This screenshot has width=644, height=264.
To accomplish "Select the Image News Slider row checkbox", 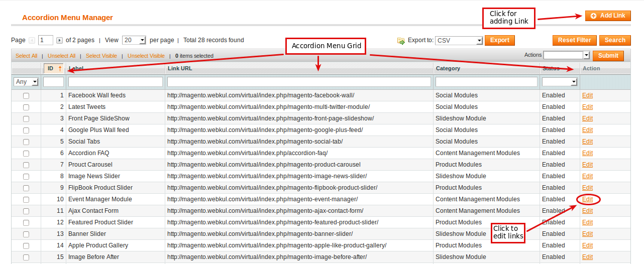I will (x=26, y=176).
